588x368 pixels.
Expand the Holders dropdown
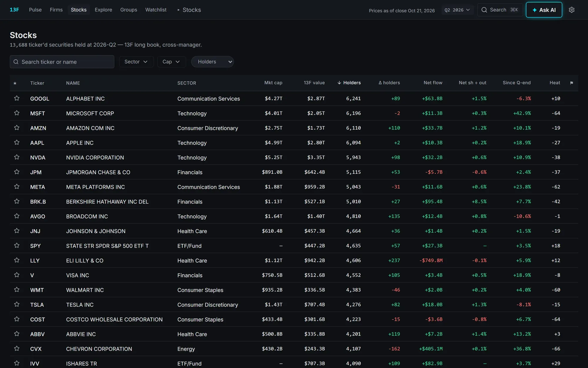213,62
